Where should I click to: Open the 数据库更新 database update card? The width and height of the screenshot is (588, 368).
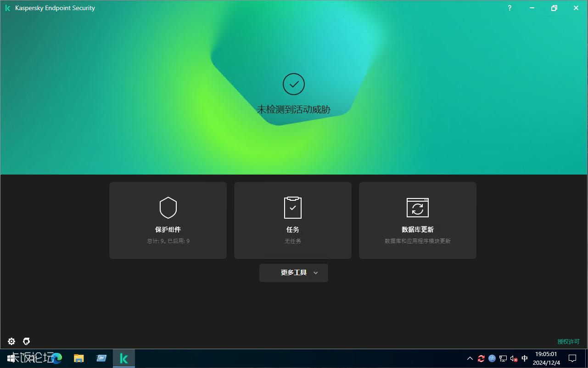pos(418,221)
